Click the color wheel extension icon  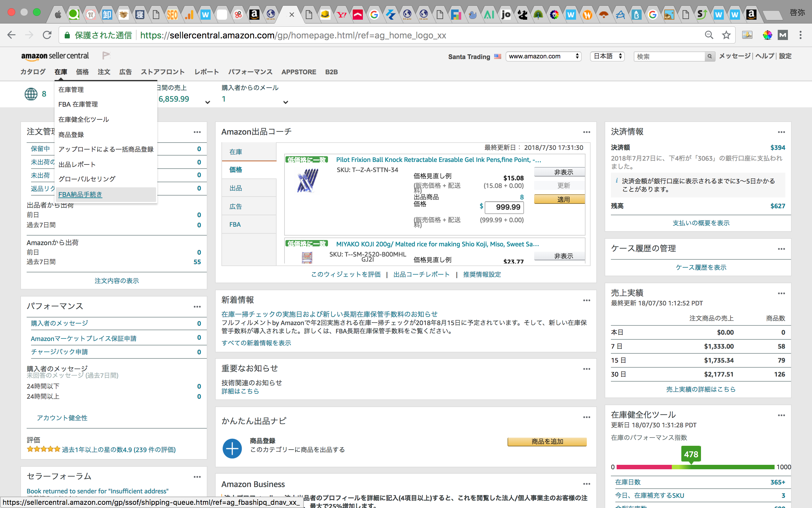click(767, 35)
